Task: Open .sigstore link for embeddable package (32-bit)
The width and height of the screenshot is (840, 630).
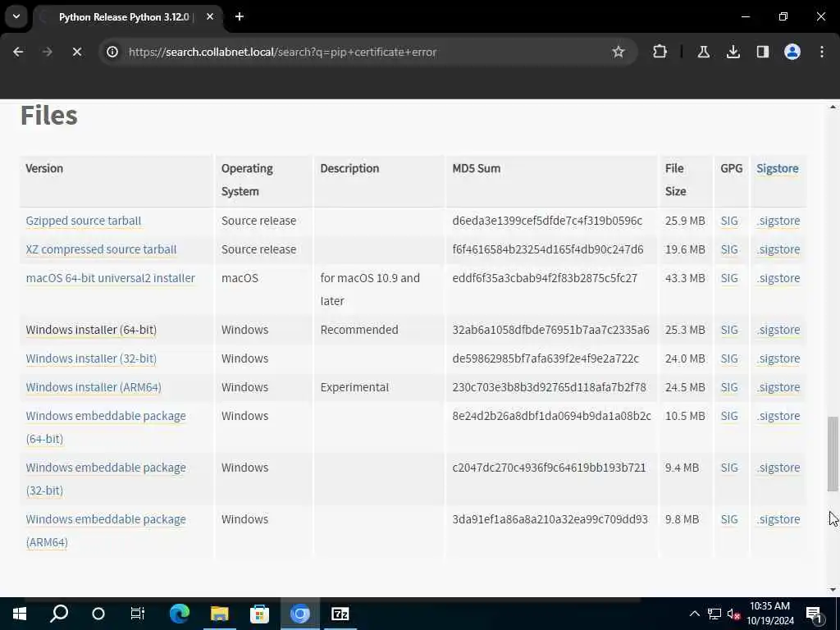Action: 778,468
